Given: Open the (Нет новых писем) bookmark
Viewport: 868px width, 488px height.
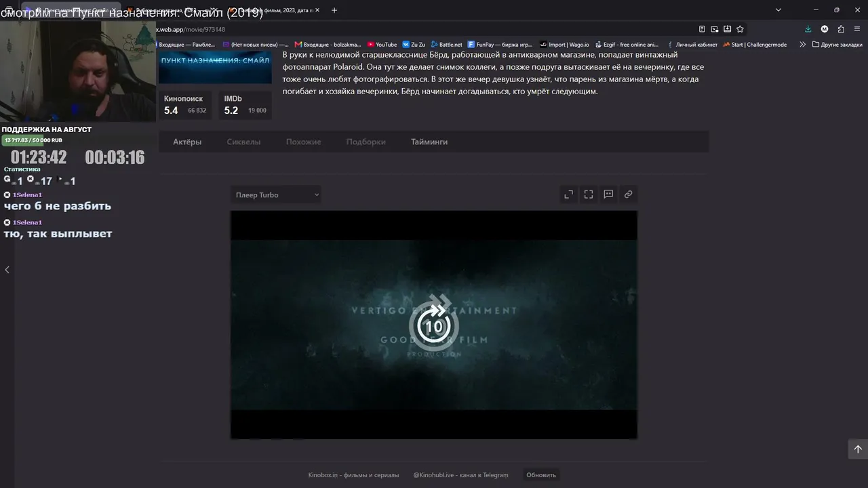Looking at the screenshot, I should pos(256,45).
